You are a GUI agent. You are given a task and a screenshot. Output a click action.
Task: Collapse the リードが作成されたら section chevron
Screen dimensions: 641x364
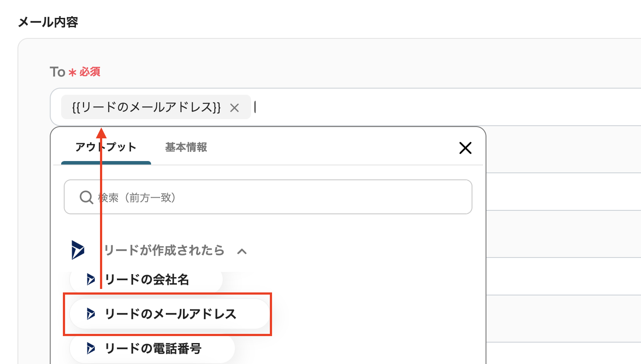point(242,251)
